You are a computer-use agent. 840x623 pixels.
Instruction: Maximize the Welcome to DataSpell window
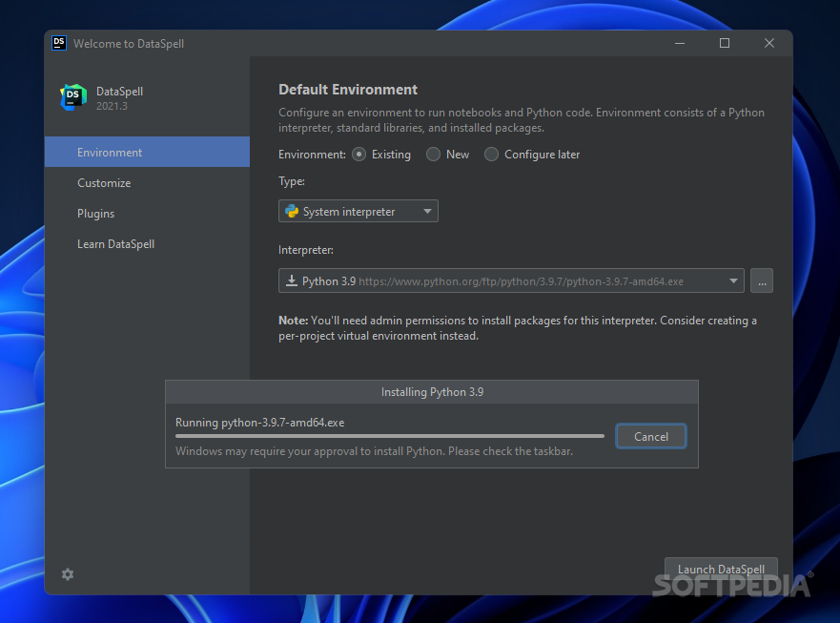725,44
